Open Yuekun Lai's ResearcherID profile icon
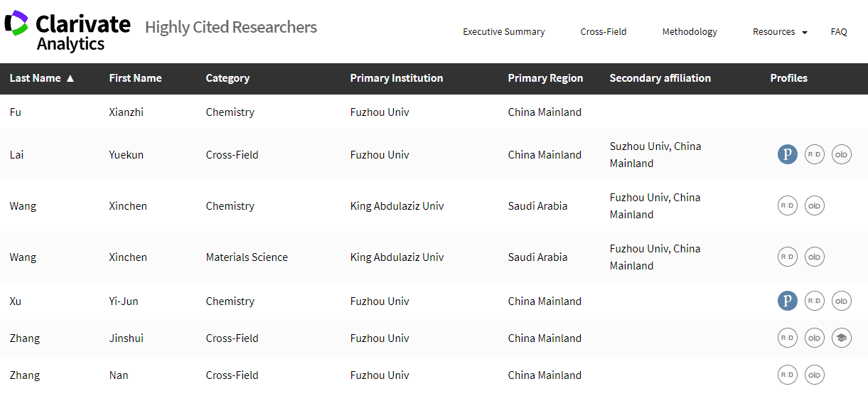The height and width of the screenshot is (401, 868). click(x=814, y=154)
